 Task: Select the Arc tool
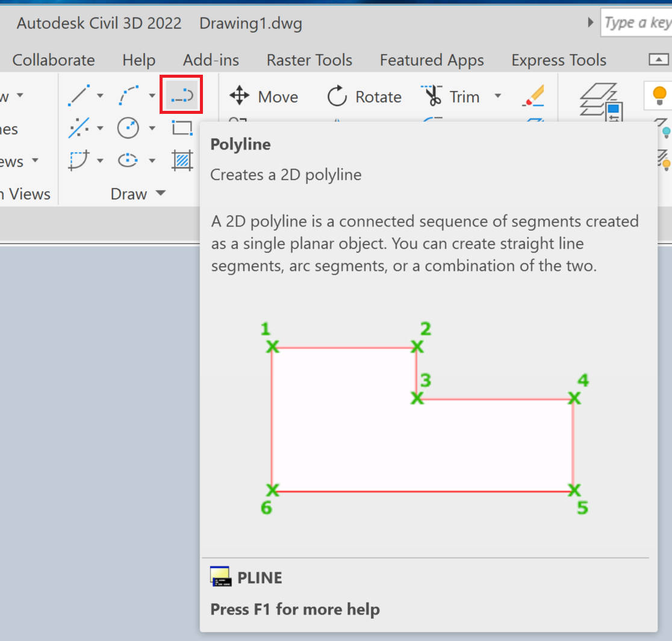tap(128, 95)
